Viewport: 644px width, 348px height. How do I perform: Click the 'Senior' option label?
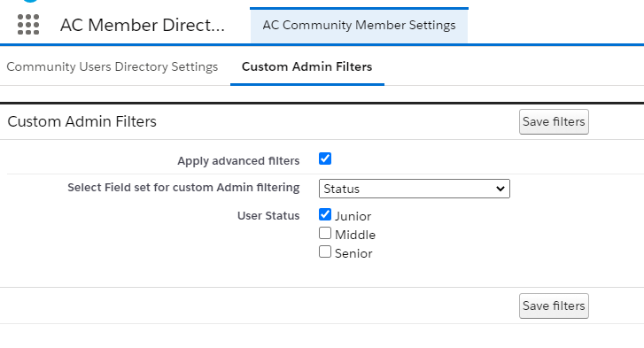click(x=353, y=253)
